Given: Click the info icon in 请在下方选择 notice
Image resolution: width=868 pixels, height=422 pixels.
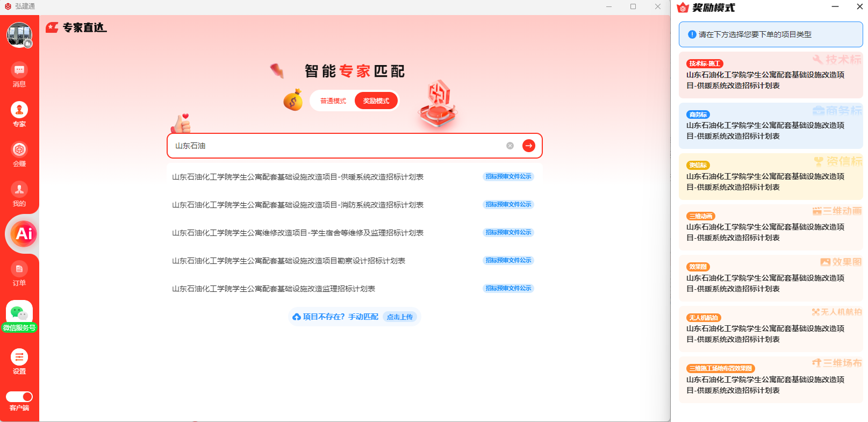Looking at the screenshot, I should click(692, 34).
